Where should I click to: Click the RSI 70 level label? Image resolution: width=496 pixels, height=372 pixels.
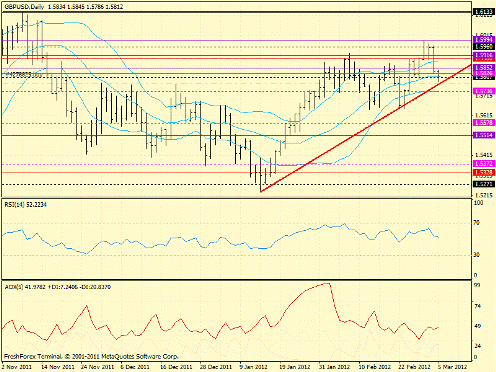477,222
